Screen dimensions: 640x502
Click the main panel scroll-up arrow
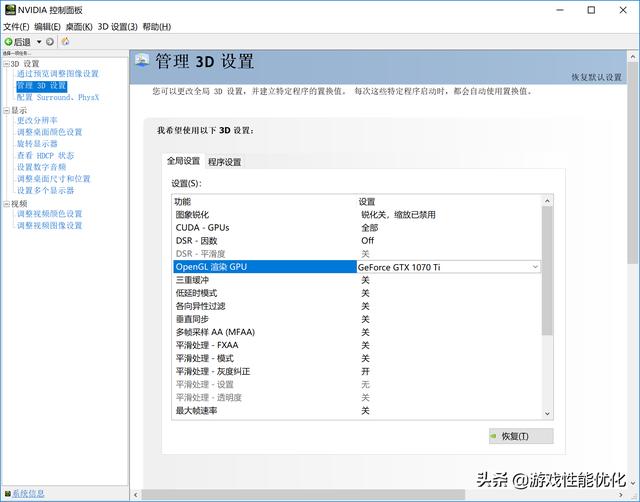(x=633, y=56)
